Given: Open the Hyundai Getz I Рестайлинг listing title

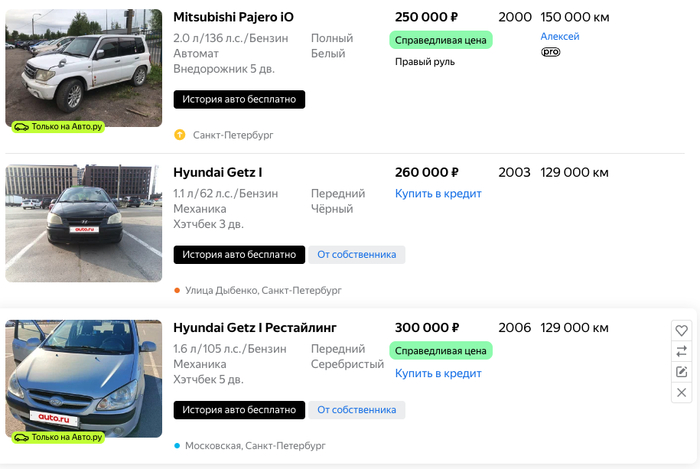Looking at the screenshot, I should [255, 327].
